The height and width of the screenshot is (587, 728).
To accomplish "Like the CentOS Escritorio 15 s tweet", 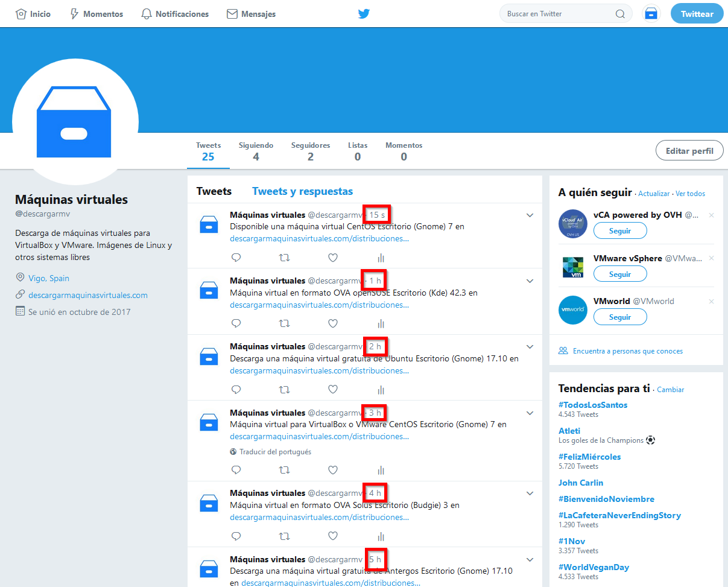I will (333, 258).
